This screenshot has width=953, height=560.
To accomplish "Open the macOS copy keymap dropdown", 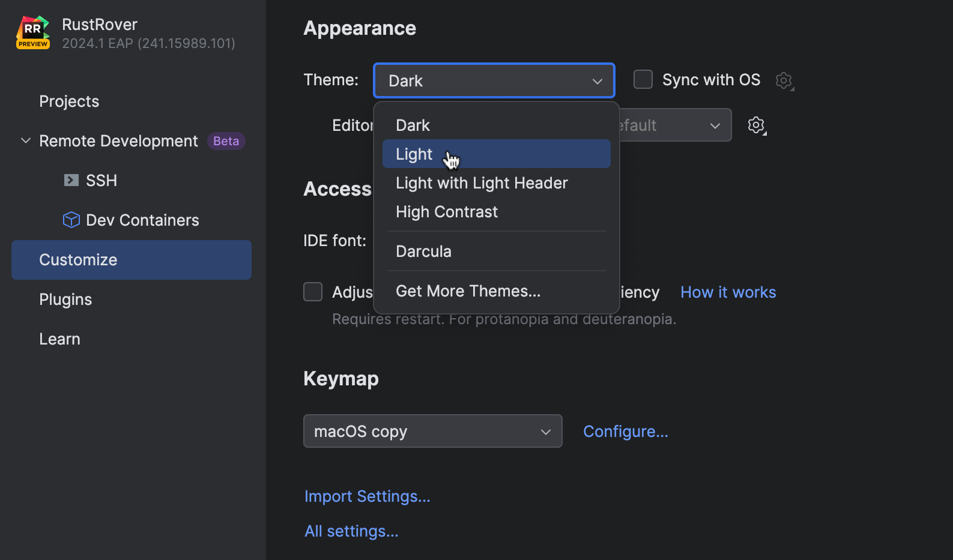I will pyautogui.click(x=432, y=431).
